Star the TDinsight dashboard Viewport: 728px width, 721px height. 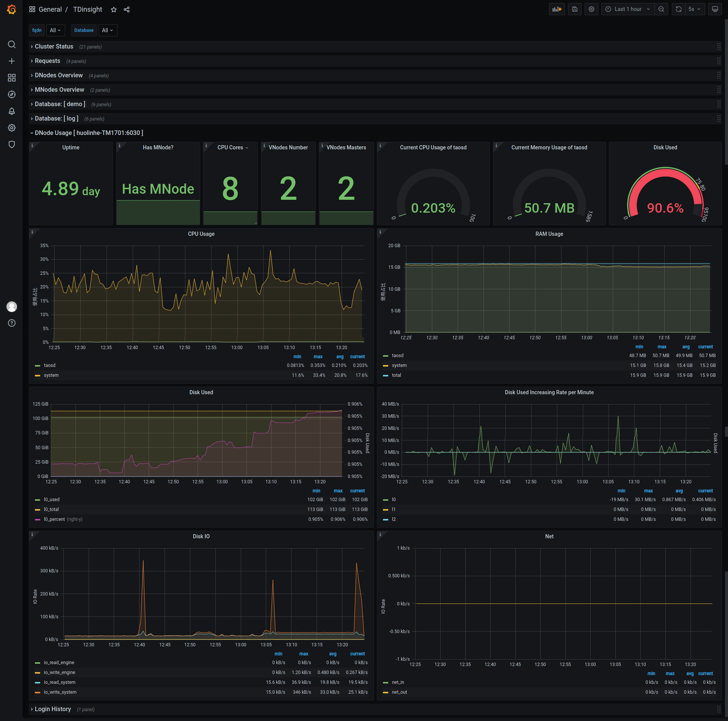(x=113, y=9)
